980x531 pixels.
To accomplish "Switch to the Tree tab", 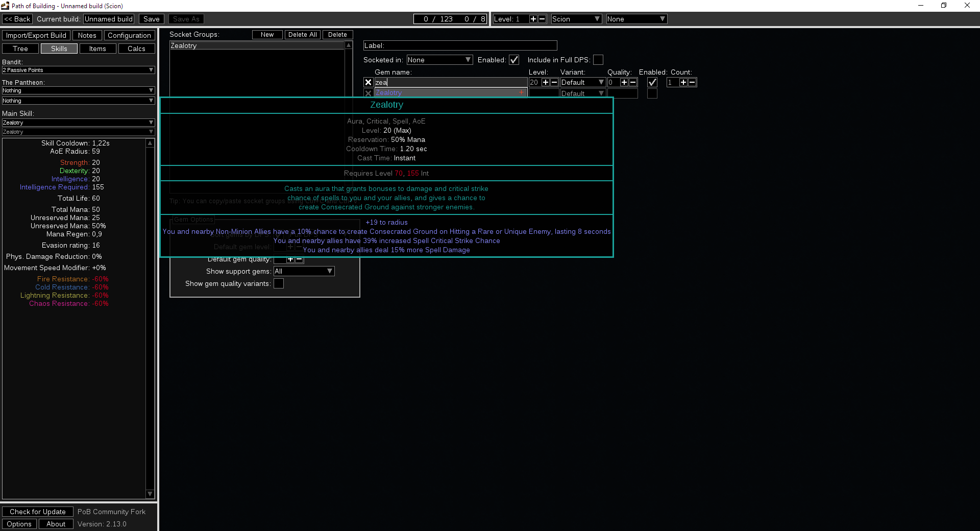I will pyautogui.click(x=20, y=49).
